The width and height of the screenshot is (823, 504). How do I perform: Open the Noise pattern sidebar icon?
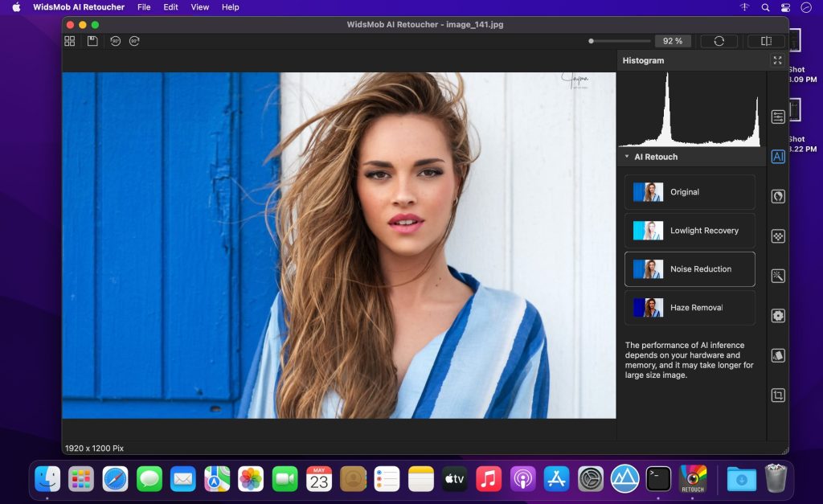(777, 236)
